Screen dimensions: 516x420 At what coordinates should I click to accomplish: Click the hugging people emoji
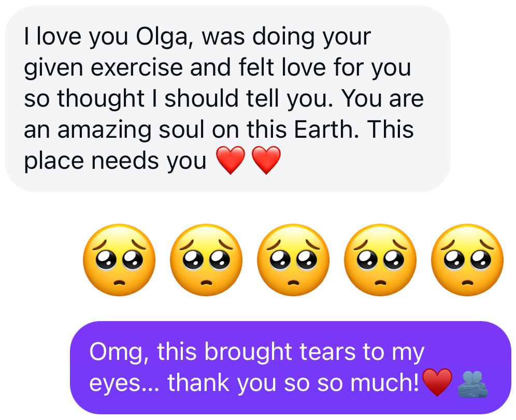pos(473,384)
